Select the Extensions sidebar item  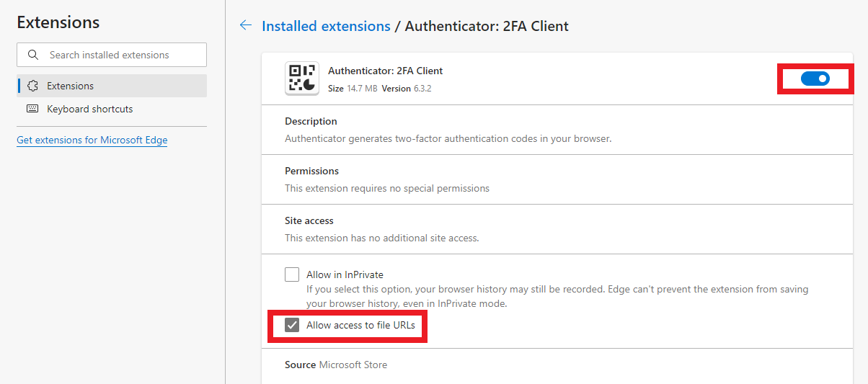[x=112, y=86]
